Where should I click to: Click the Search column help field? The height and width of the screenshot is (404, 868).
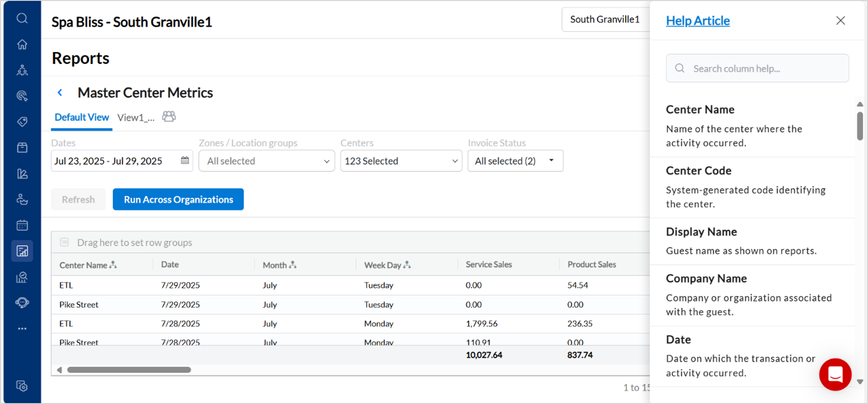click(x=757, y=69)
